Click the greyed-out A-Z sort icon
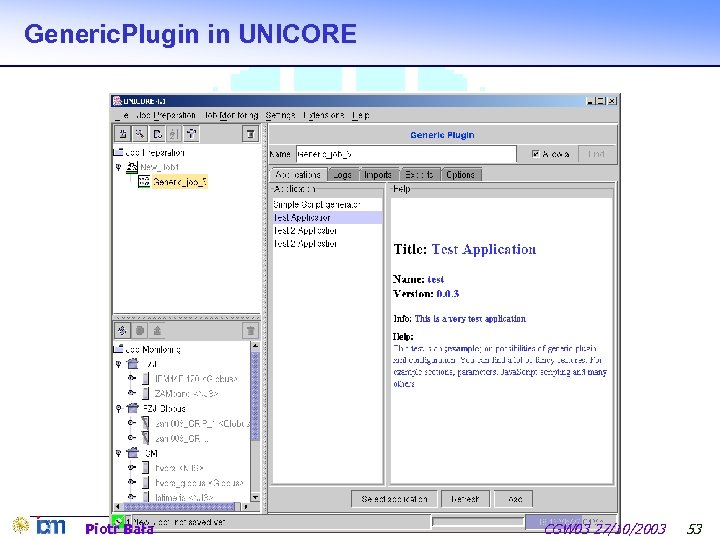 (x=174, y=134)
